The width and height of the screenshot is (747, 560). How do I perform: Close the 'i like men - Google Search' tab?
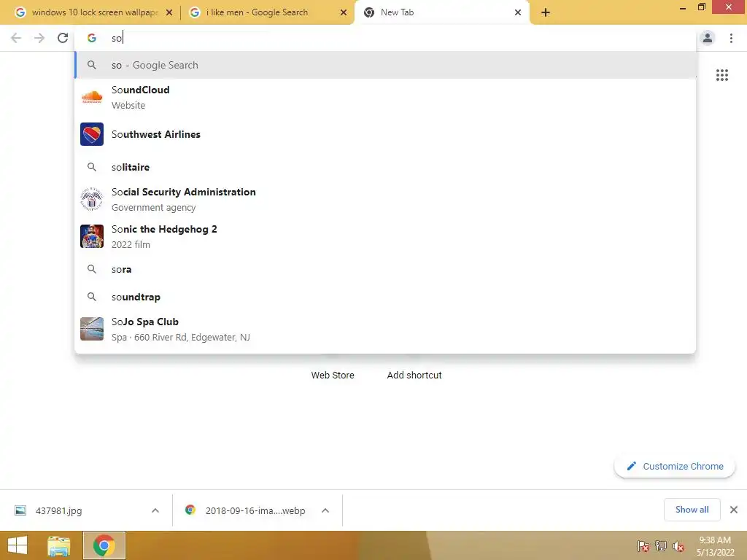pyautogui.click(x=344, y=12)
